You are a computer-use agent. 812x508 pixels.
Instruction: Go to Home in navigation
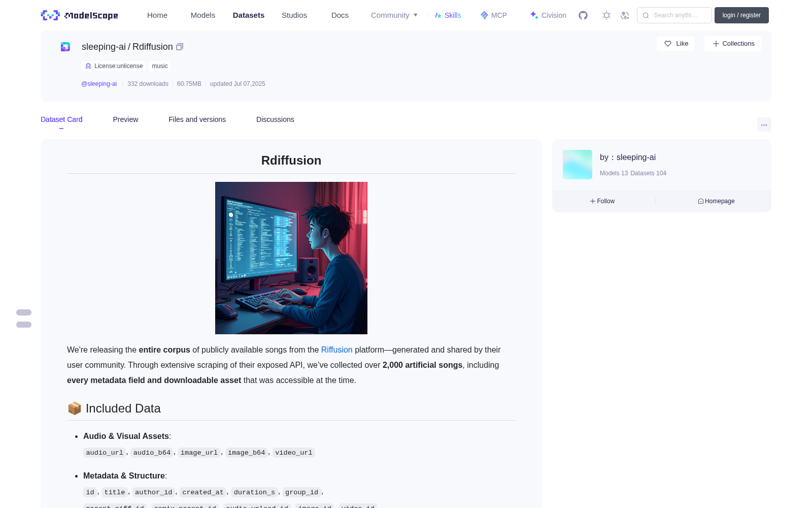coord(157,15)
